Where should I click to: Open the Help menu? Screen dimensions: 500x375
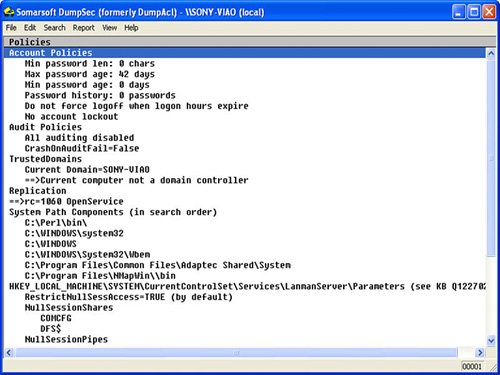(x=131, y=28)
